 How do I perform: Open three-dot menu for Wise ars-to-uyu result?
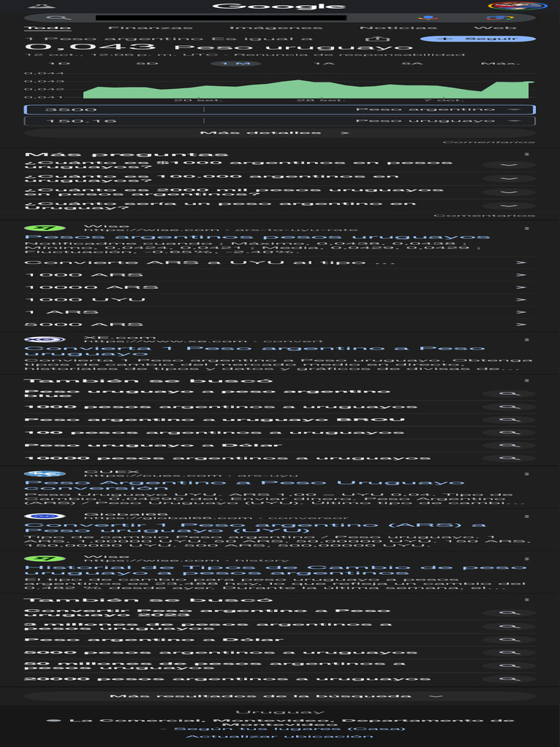click(526, 228)
